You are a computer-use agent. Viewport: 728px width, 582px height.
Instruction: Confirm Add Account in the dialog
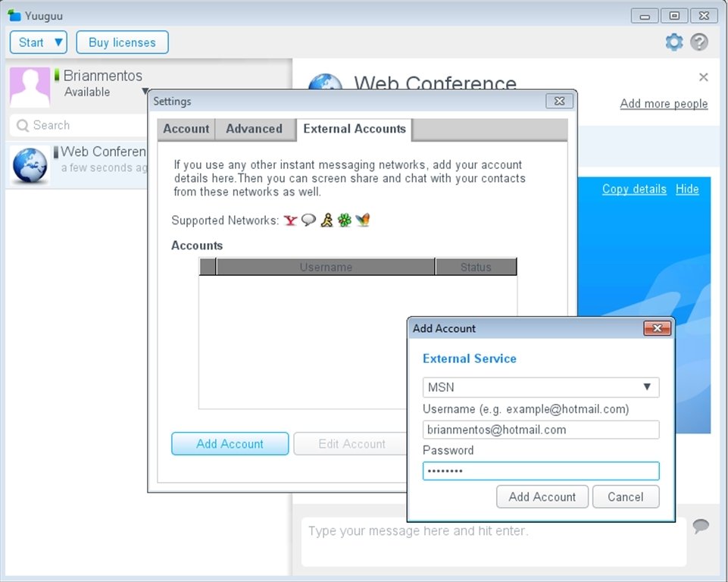(542, 497)
